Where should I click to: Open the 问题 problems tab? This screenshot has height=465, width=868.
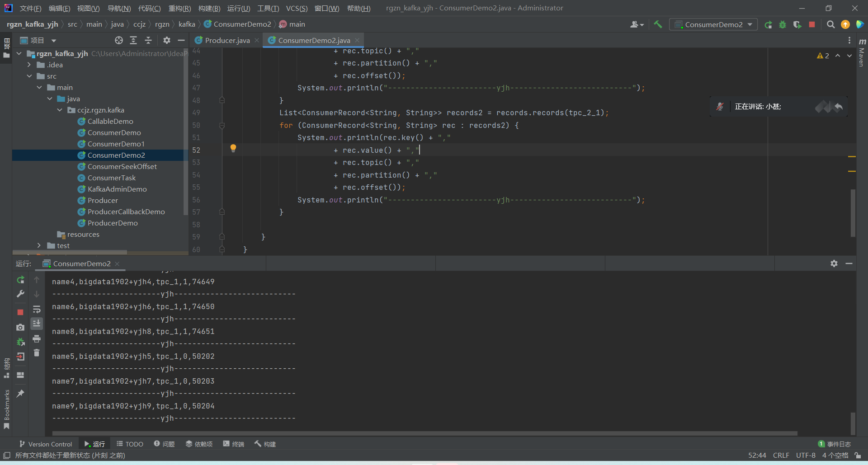click(x=164, y=444)
